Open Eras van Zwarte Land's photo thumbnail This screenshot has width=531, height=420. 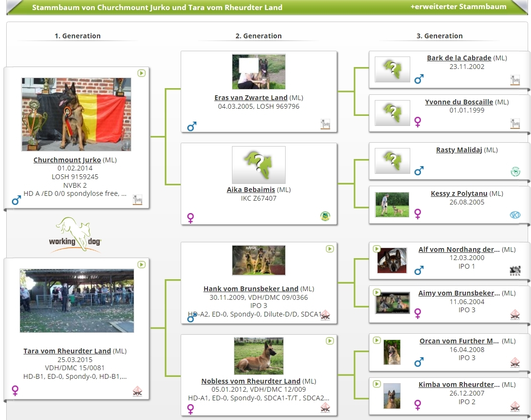259,71
